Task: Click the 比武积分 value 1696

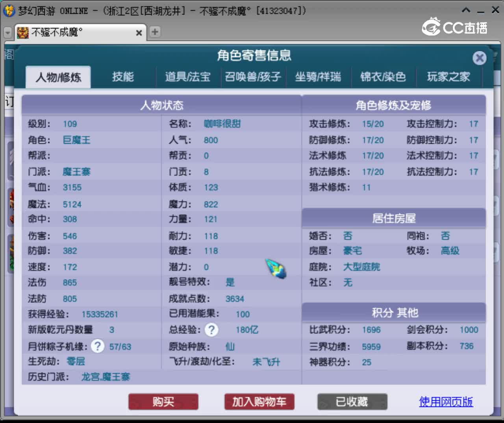Action: (x=371, y=330)
